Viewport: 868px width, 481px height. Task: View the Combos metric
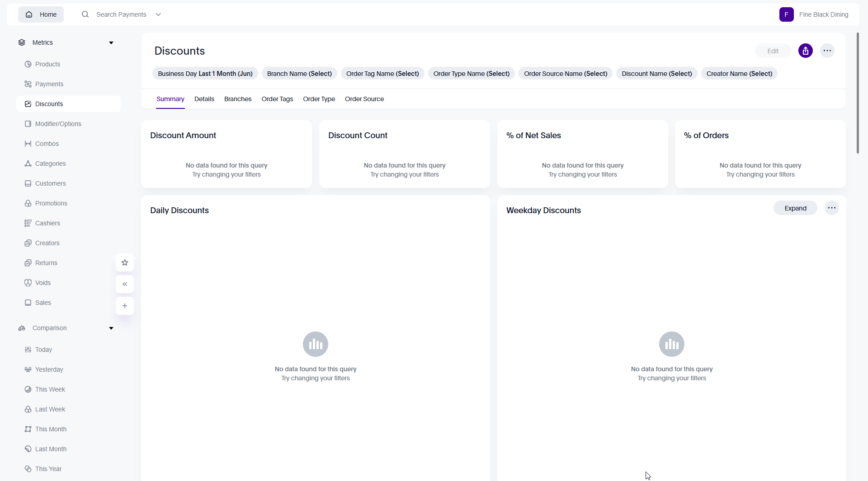[x=47, y=143]
